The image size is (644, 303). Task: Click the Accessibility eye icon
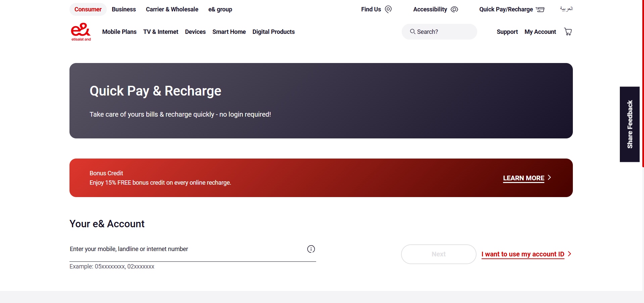(x=454, y=9)
